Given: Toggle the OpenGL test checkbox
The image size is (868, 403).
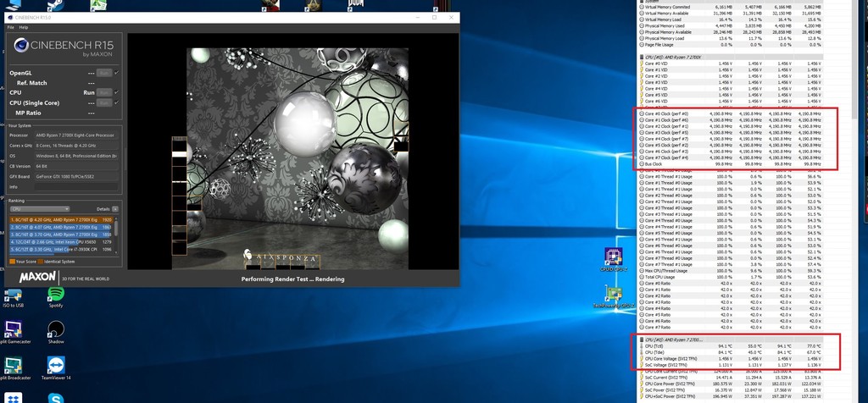Looking at the screenshot, I should point(116,73).
